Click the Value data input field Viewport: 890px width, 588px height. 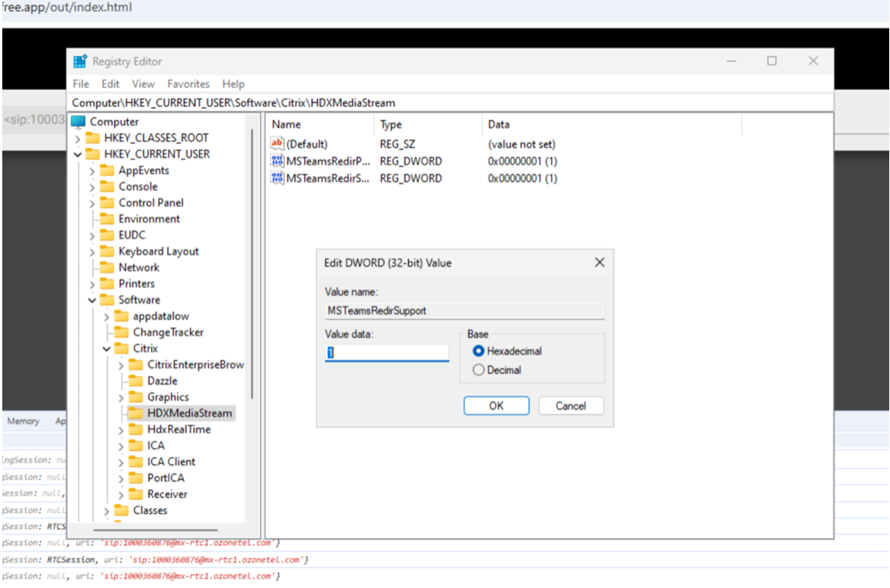click(x=386, y=352)
